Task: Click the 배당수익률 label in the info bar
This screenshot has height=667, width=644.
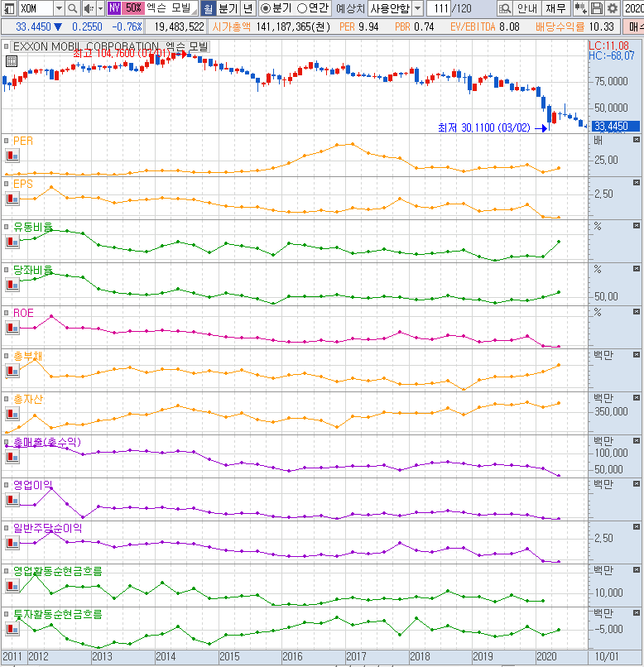Action: pyautogui.click(x=560, y=26)
